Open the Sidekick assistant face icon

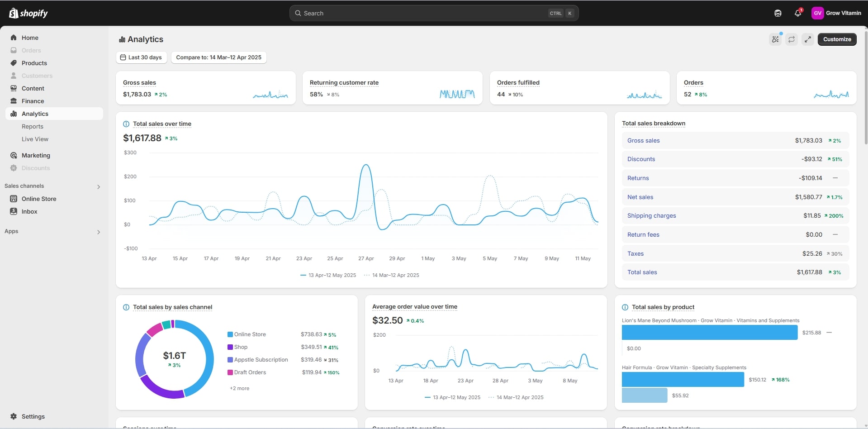pyautogui.click(x=778, y=13)
